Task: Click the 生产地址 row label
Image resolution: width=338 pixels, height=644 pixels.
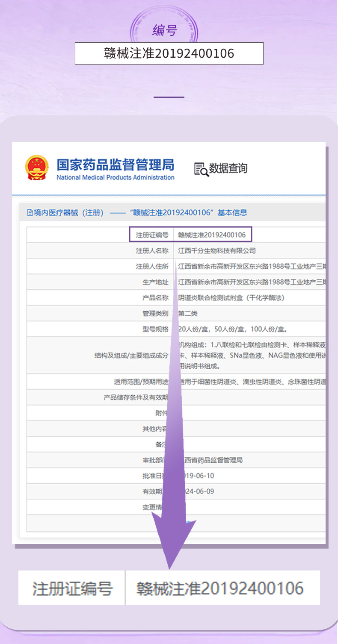Action: (x=155, y=282)
